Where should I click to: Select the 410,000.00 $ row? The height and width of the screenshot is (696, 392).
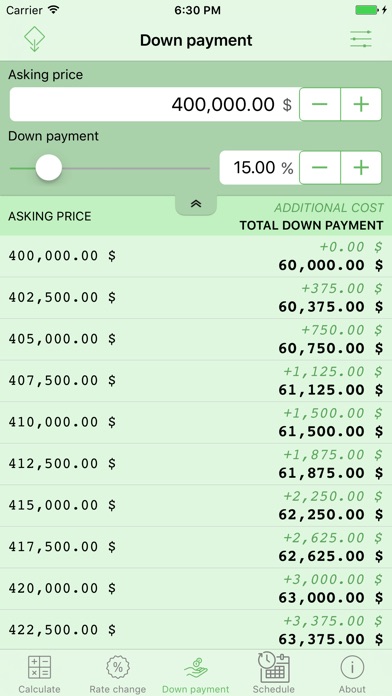click(196, 423)
